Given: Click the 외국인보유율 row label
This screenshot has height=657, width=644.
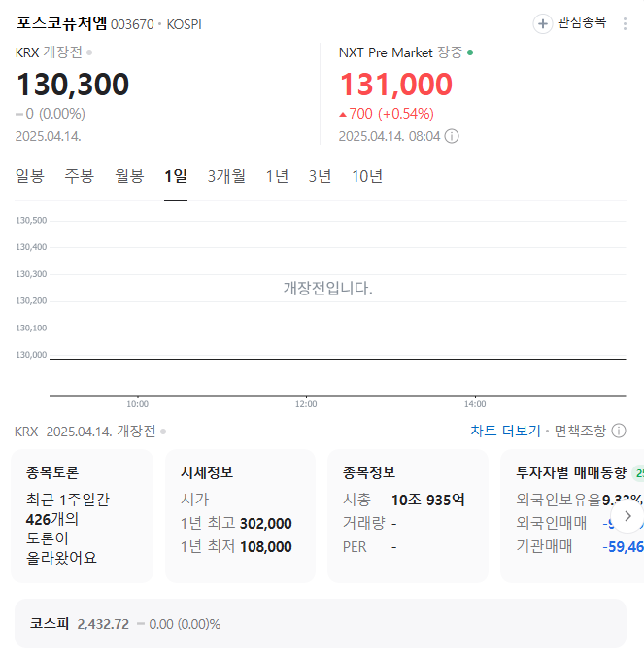Looking at the screenshot, I should tap(559, 500).
